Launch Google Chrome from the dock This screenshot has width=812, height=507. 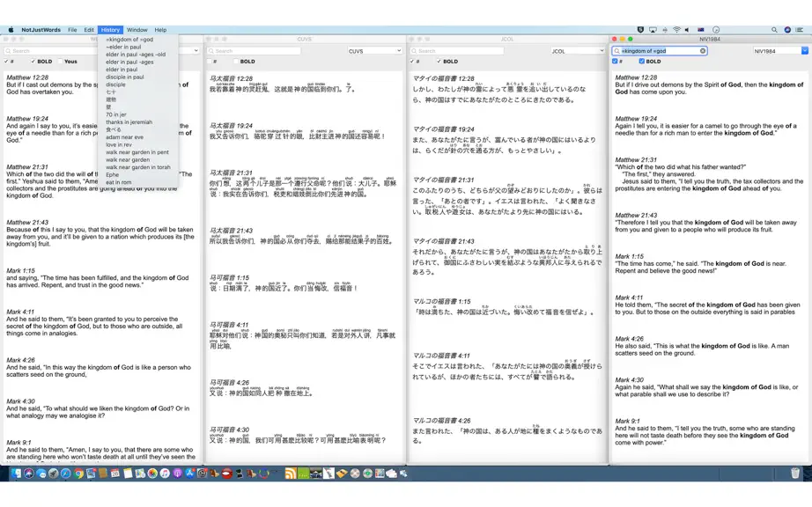(x=78, y=474)
